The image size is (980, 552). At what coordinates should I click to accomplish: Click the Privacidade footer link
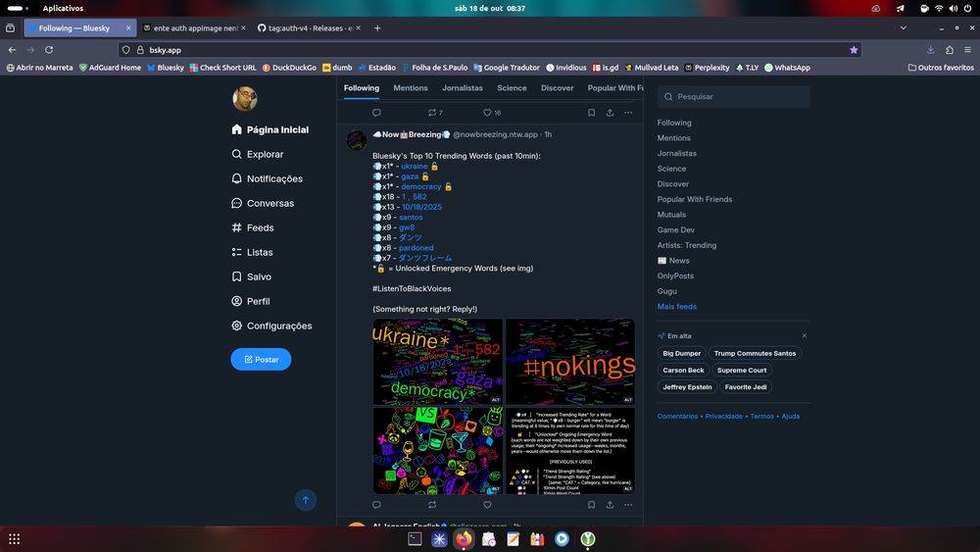pyautogui.click(x=724, y=417)
